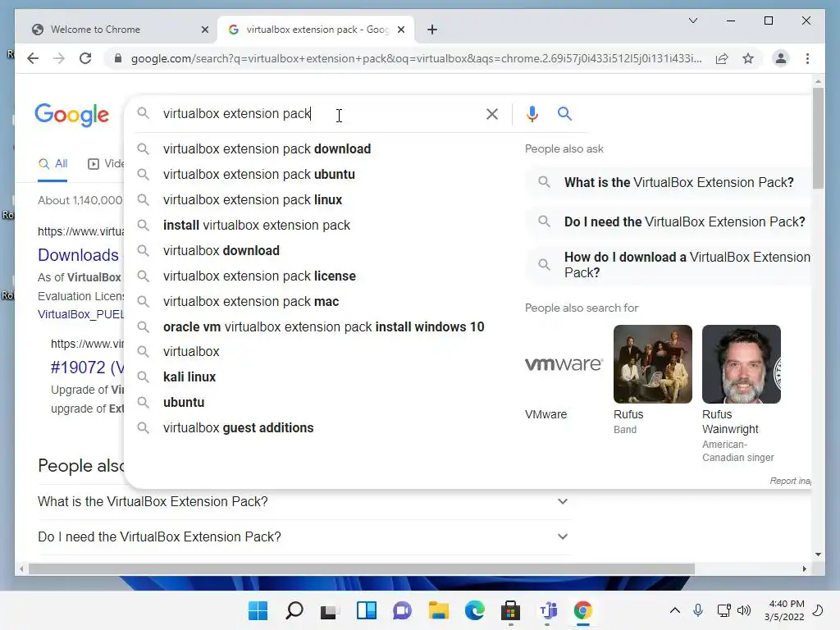Open a new tab with the plus button
This screenshot has height=630, width=840.
click(432, 30)
